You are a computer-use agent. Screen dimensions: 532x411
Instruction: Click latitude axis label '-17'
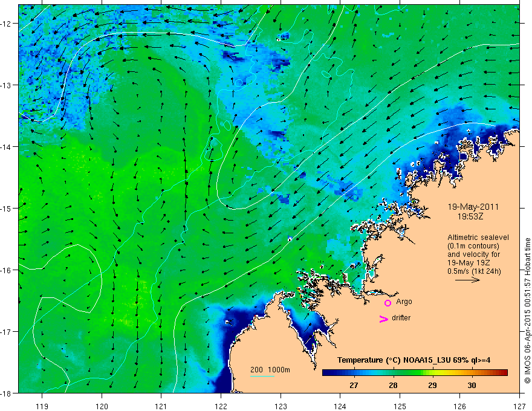point(7,332)
